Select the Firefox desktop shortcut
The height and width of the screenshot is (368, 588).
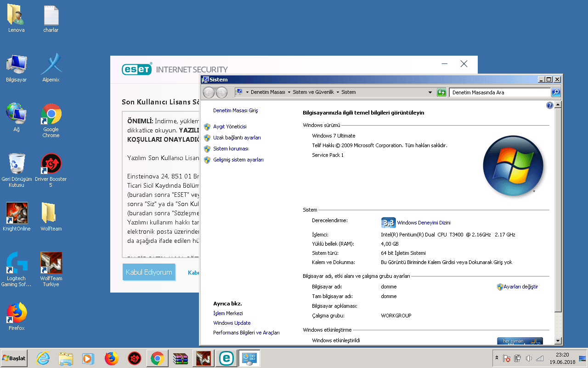[x=16, y=316]
